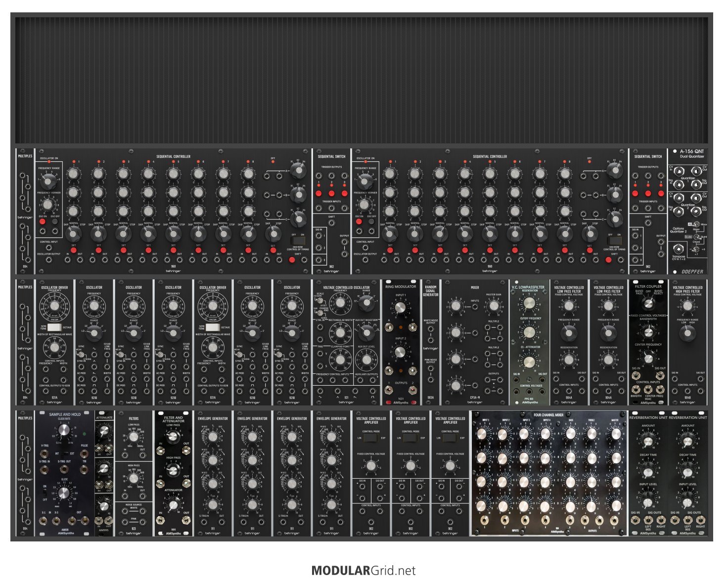Click Control Input jack on left Sequential Controller
This screenshot has width=728, height=581.
(49, 247)
